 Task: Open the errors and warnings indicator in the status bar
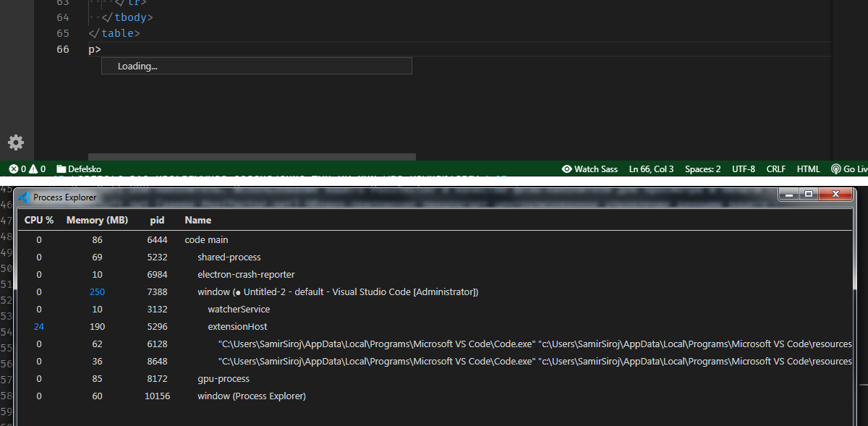pos(27,169)
